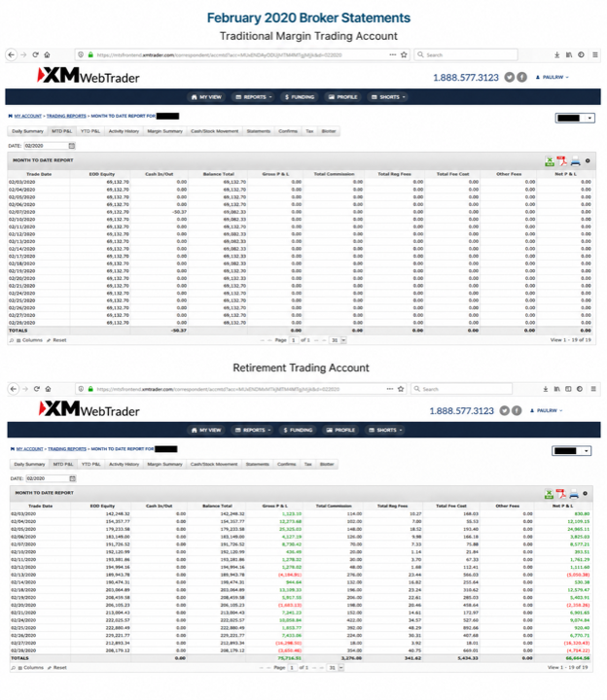This screenshot has height=700, width=607.
Task: Print the Traditional Margin month report
Action: pos(575,161)
